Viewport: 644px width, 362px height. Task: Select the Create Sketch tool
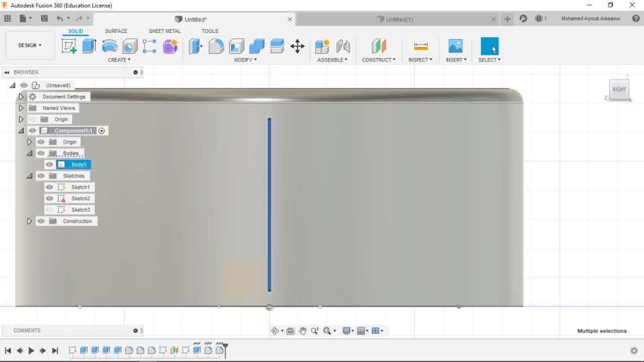tap(69, 46)
